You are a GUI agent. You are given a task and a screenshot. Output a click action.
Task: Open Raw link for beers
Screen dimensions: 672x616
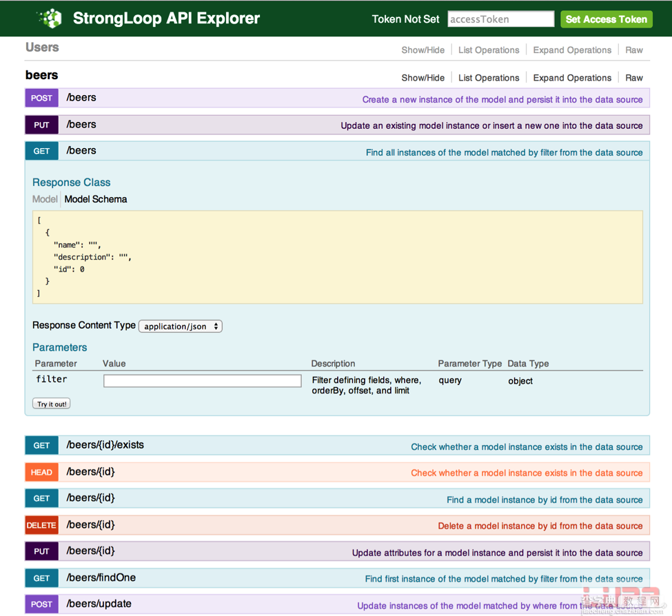tap(634, 78)
